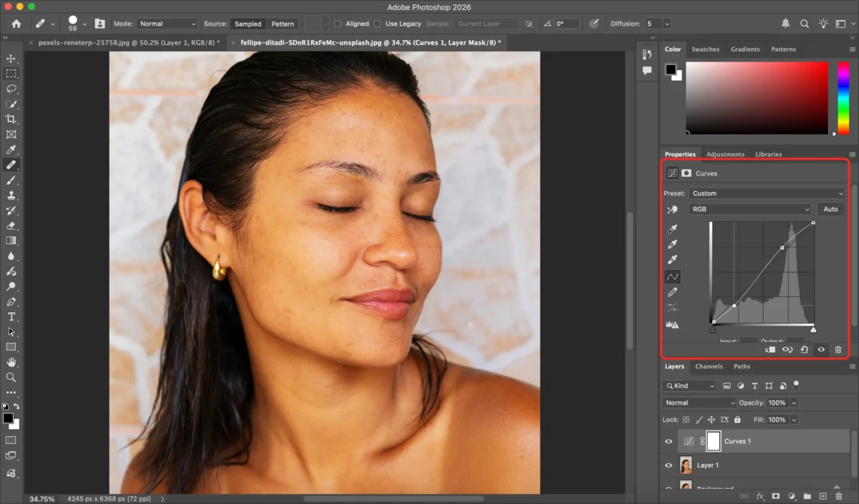Switch to the Swatches tab
The height and width of the screenshot is (504, 859).
tap(705, 49)
